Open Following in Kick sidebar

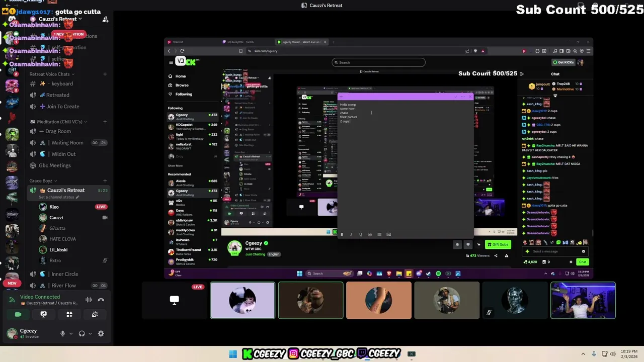pyautogui.click(x=184, y=94)
